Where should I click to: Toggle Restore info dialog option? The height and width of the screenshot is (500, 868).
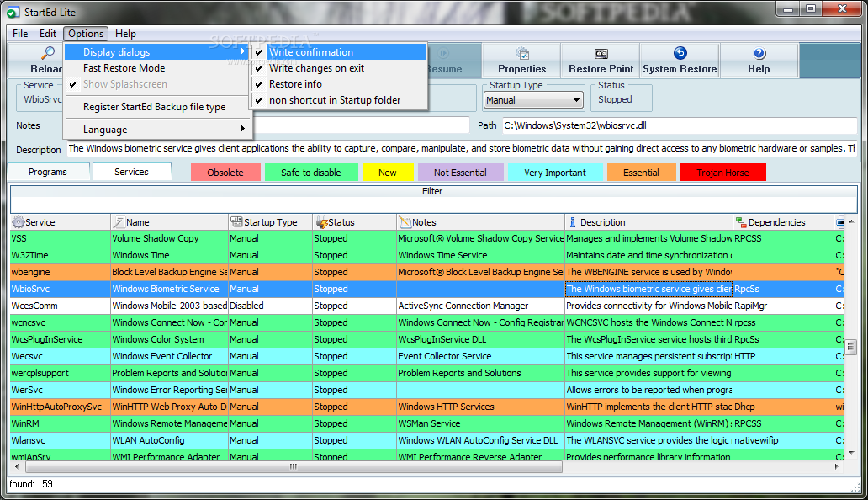(339, 84)
